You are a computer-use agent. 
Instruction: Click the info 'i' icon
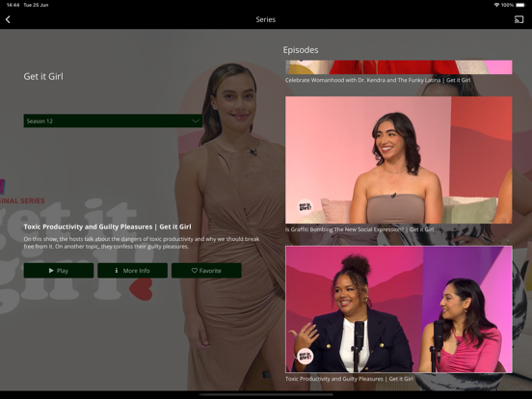point(117,271)
